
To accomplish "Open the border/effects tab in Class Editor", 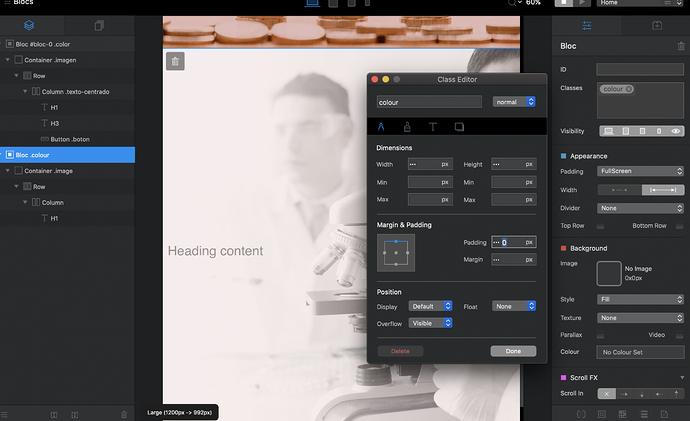I will [x=459, y=127].
